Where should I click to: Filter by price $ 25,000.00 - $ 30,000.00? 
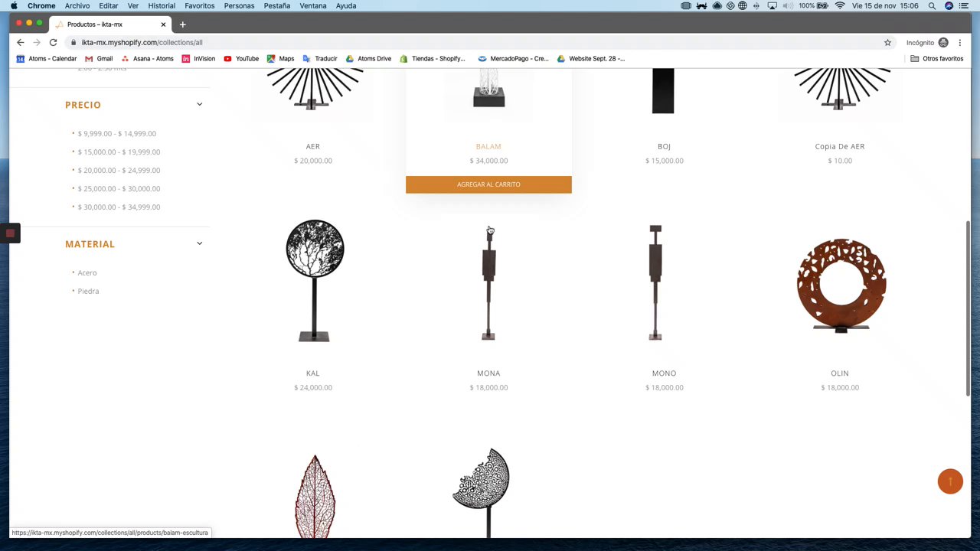[x=119, y=189]
